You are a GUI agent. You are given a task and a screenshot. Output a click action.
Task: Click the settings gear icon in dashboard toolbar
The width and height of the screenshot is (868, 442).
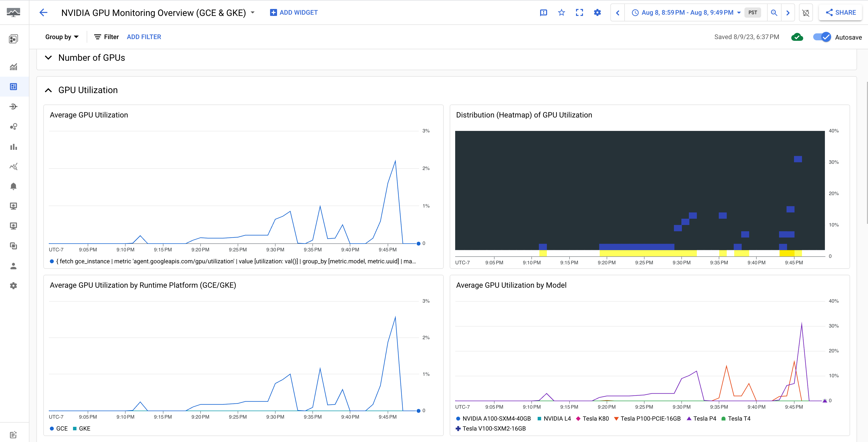tap(597, 12)
